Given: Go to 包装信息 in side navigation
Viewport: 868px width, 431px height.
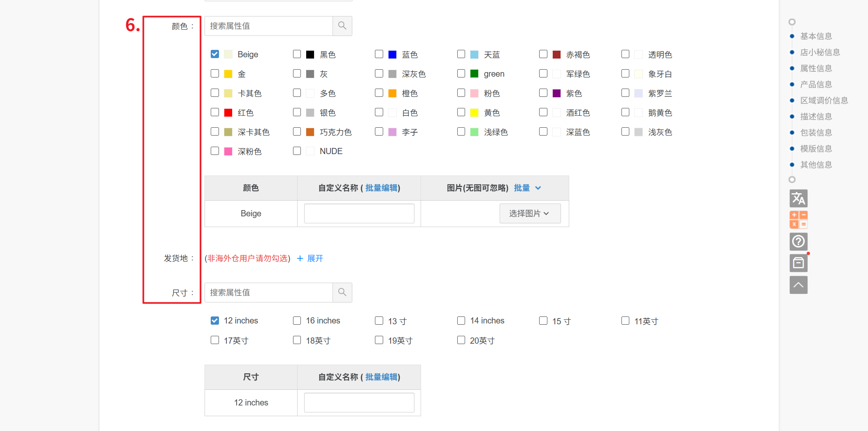Looking at the screenshot, I should pyautogui.click(x=816, y=133).
